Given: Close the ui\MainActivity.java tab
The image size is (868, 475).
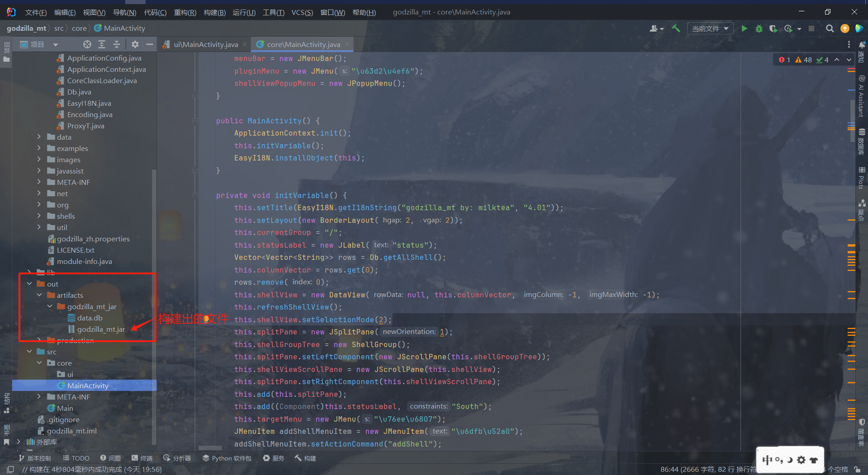Looking at the screenshot, I should [x=245, y=44].
